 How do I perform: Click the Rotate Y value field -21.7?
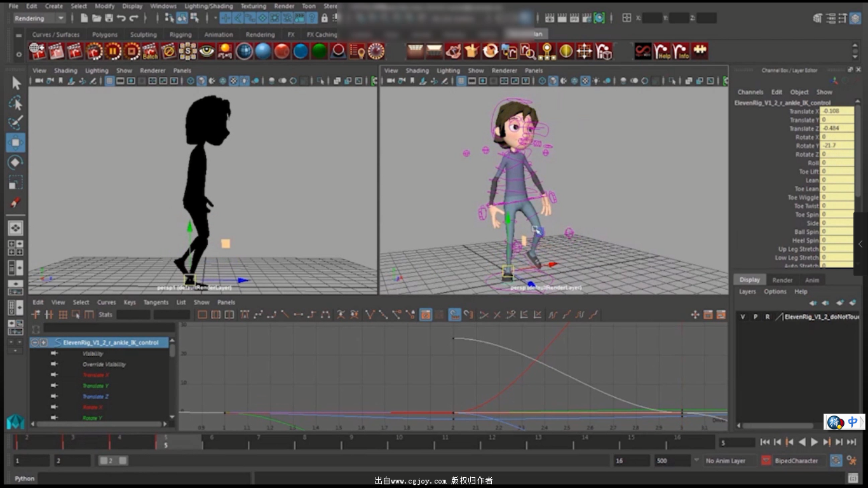click(x=837, y=146)
